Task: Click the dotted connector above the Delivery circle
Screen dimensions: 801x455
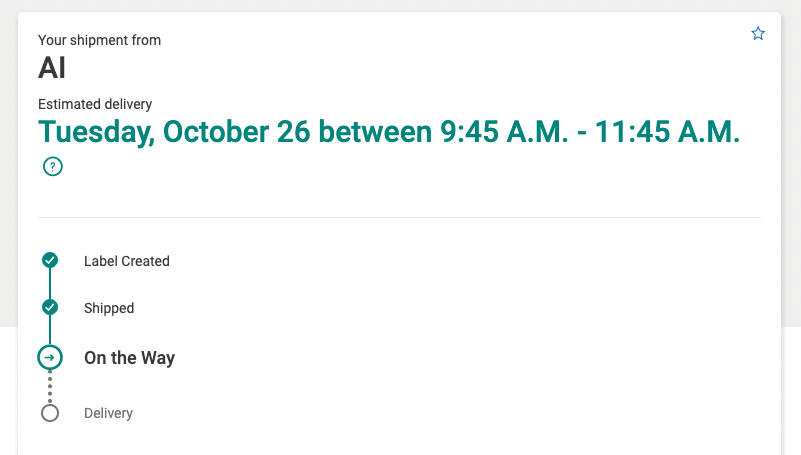Action: pyautogui.click(x=50, y=387)
